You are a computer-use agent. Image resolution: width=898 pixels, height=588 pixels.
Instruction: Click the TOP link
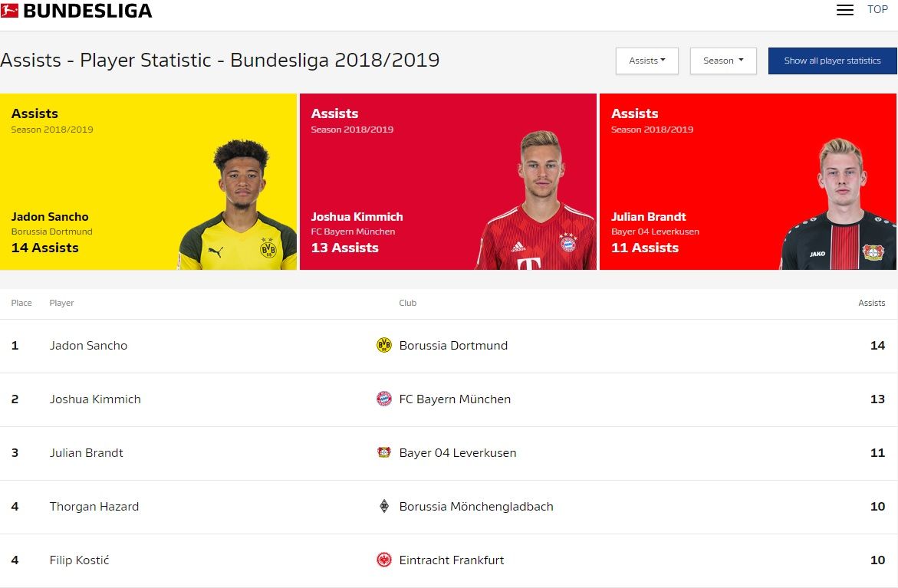click(x=877, y=9)
